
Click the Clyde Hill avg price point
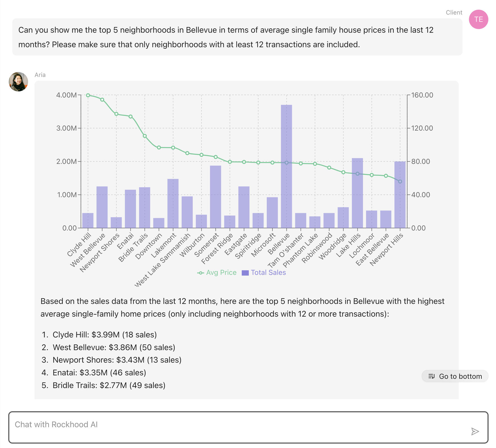pos(88,95)
